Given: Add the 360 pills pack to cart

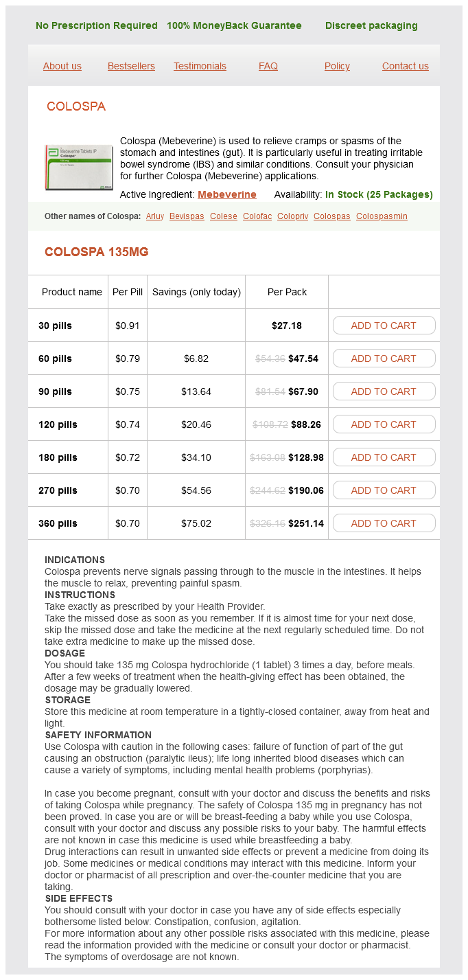Looking at the screenshot, I should [x=384, y=523].
